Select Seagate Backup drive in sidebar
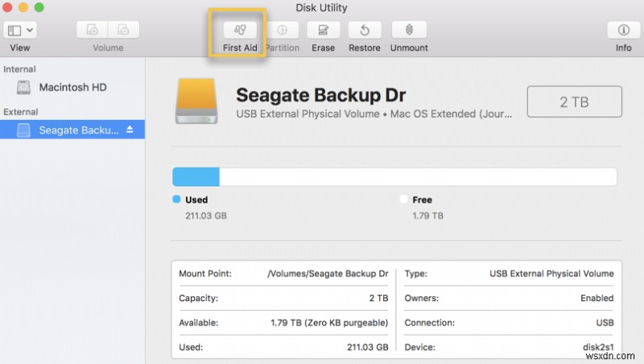Image resolution: width=644 pixels, height=364 pixels. click(x=72, y=130)
